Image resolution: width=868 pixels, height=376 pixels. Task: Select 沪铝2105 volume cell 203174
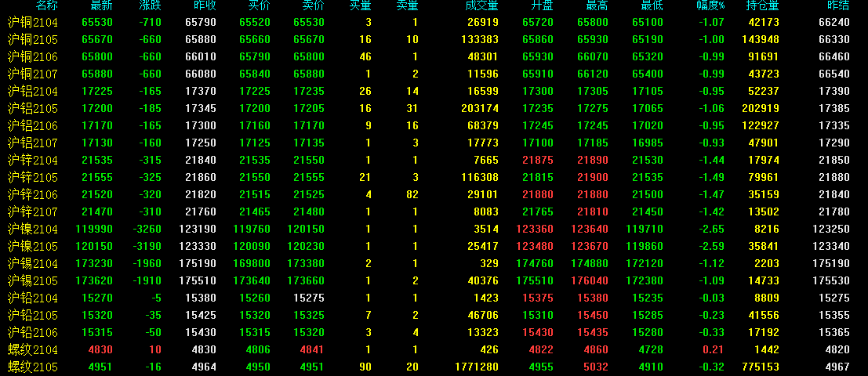(x=480, y=109)
